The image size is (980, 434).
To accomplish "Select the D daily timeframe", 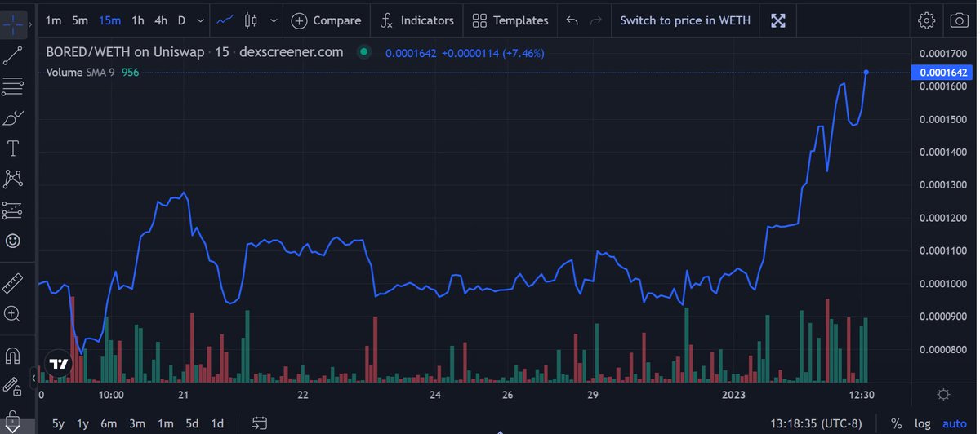I will pyautogui.click(x=181, y=20).
